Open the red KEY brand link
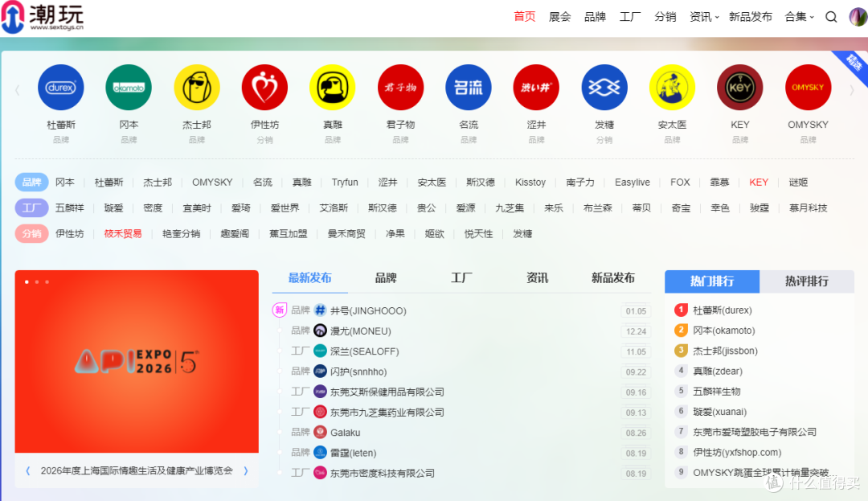 pyautogui.click(x=759, y=182)
